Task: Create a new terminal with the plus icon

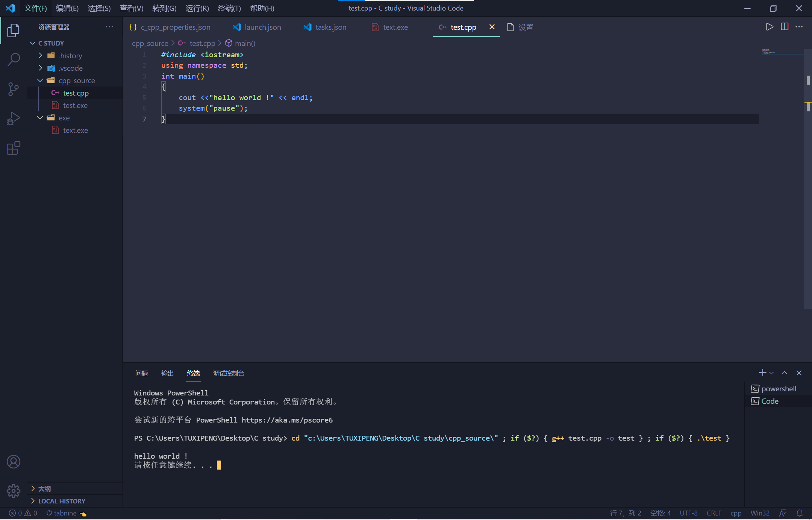Action: 762,373
